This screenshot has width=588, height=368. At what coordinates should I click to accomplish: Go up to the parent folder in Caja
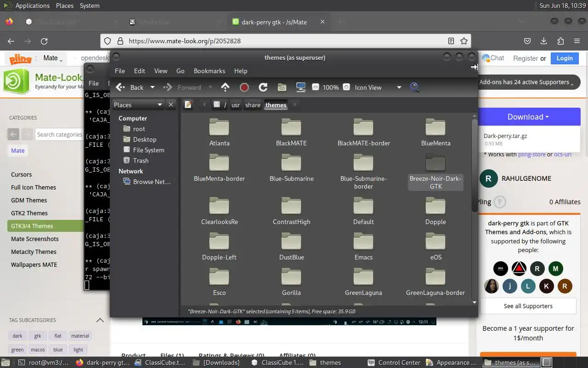225,87
